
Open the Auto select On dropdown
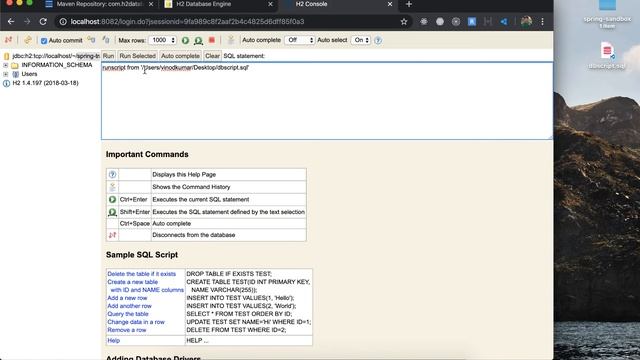coord(361,40)
